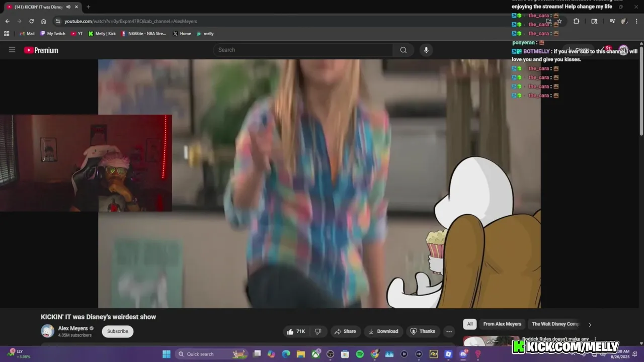Click the Alex Meyers channel name
This screenshot has height=362, width=644.
[x=73, y=328]
